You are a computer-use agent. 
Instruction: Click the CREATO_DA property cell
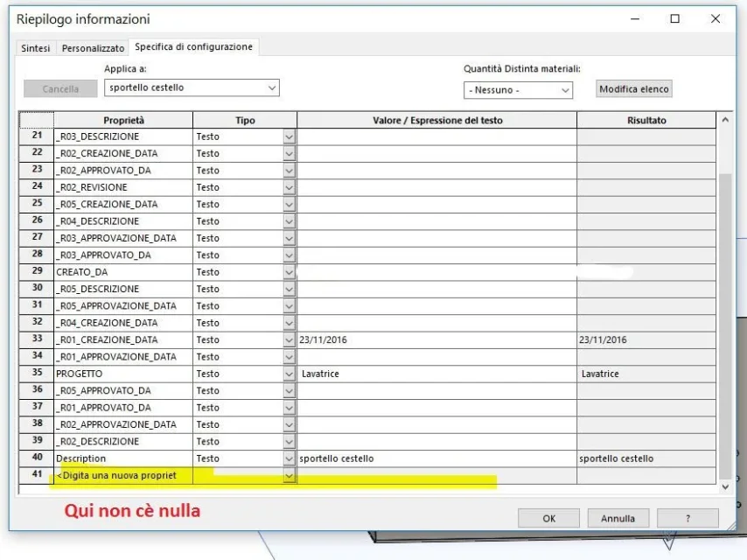coord(123,272)
